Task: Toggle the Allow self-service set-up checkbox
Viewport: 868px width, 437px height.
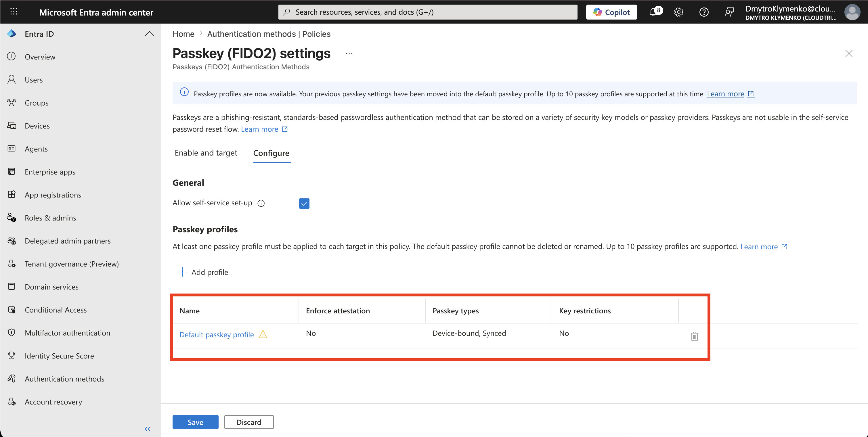Action: 304,203
